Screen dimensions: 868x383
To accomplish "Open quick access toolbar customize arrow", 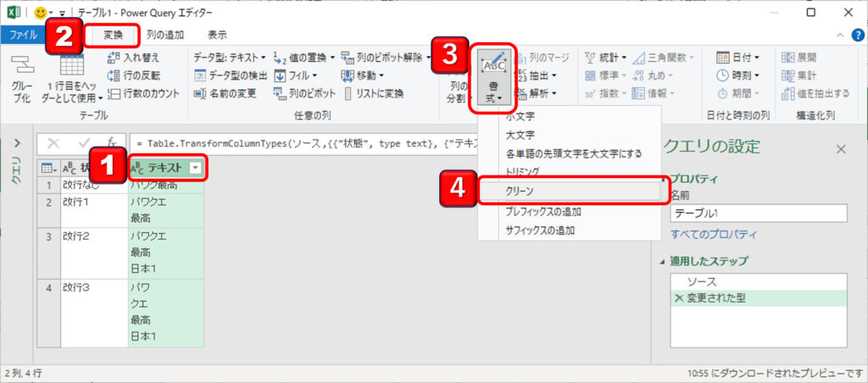I will (63, 13).
